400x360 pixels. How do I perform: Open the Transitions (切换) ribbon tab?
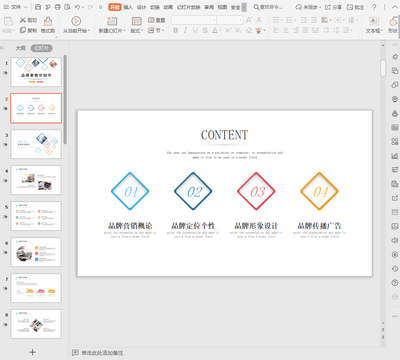point(155,7)
